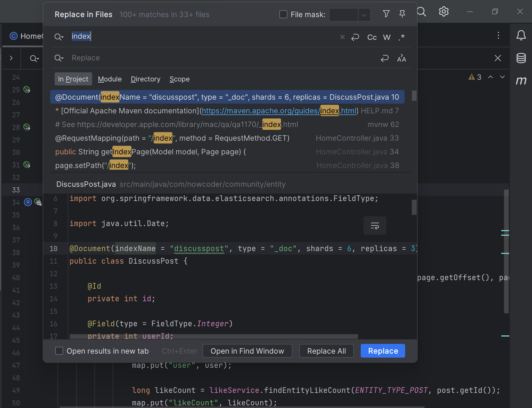
Task: Pin the Replace in Files dialog
Action: (402, 14)
